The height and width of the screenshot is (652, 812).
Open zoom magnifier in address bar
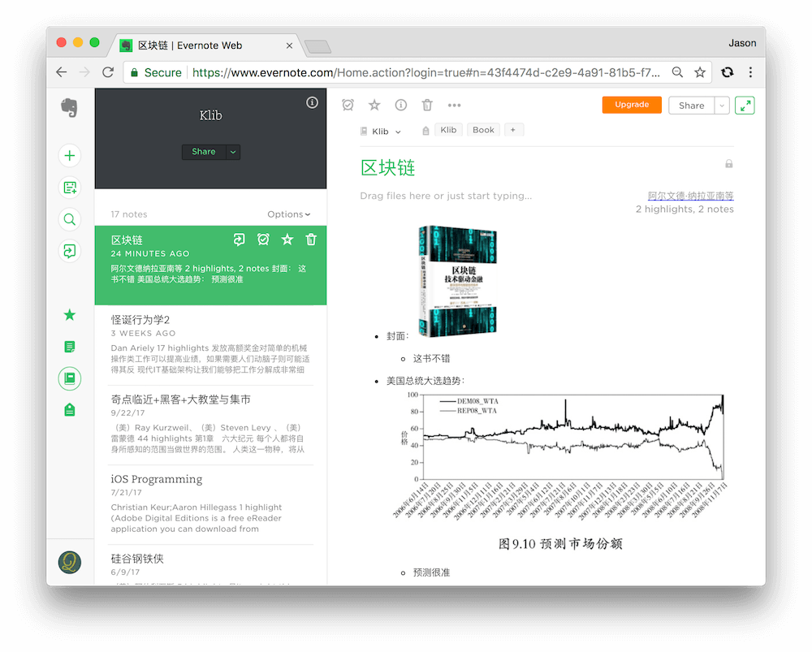coord(677,72)
